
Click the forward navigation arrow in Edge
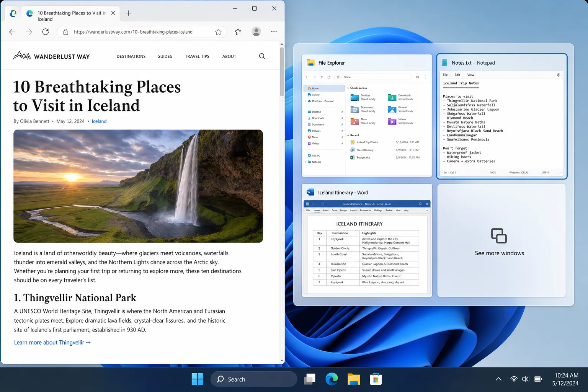click(x=29, y=32)
